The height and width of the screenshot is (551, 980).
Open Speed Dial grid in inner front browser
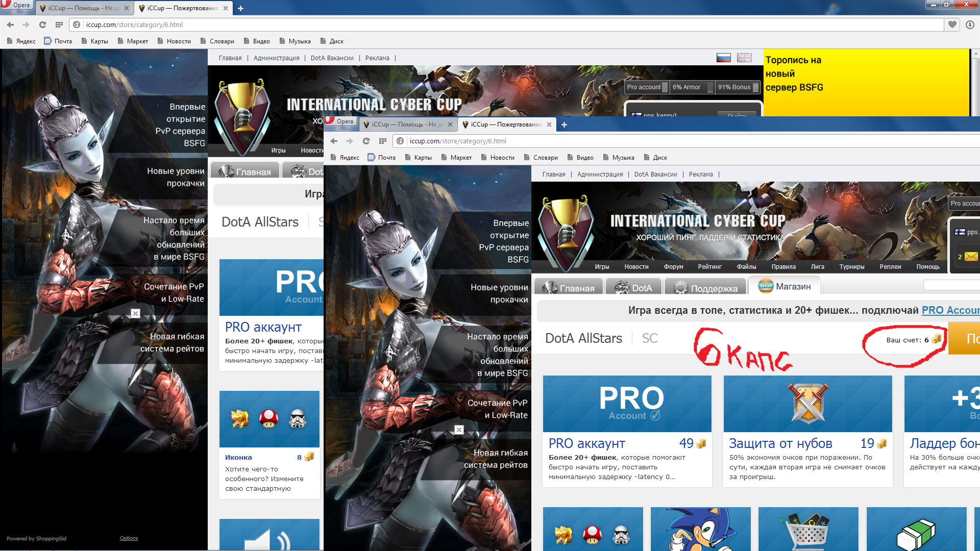(x=383, y=141)
